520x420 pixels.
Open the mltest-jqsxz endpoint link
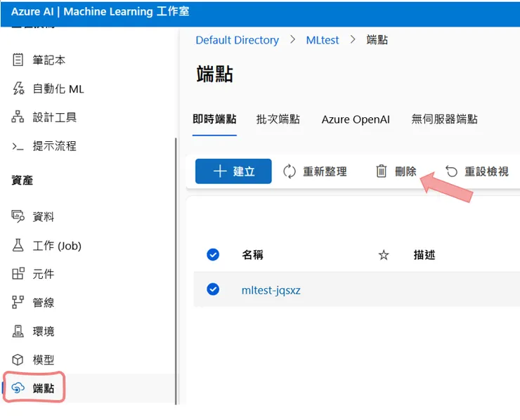271,290
